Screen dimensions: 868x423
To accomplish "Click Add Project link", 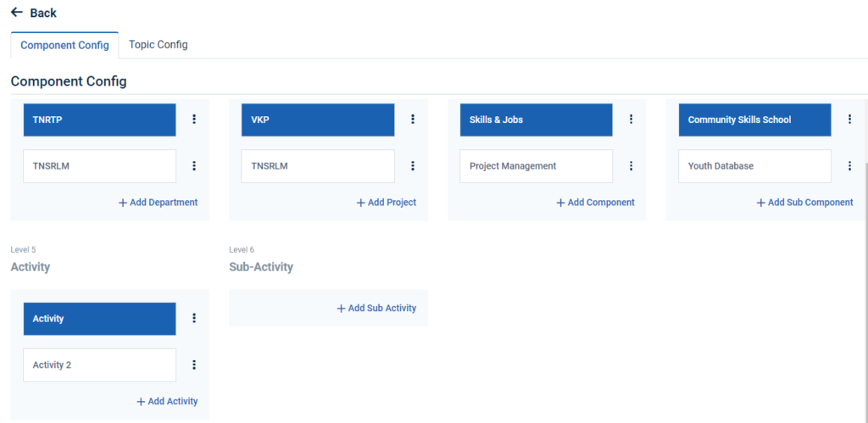I will coord(387,203).
